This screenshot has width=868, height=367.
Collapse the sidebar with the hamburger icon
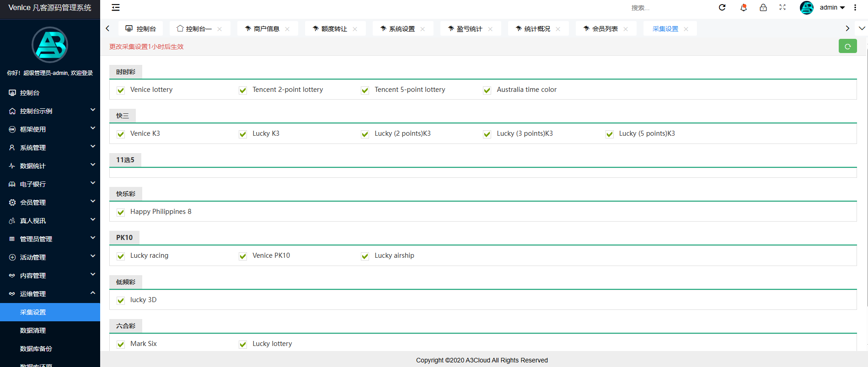click(x=116, y=7)
